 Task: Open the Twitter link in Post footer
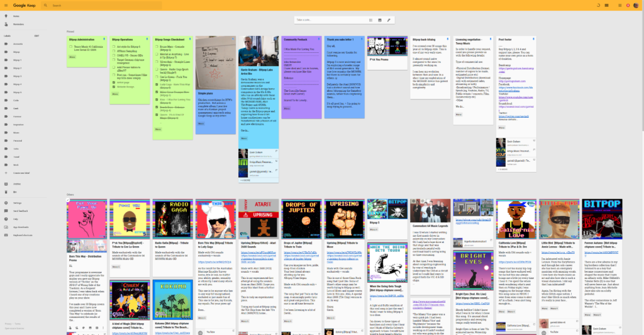click(514, 116)
